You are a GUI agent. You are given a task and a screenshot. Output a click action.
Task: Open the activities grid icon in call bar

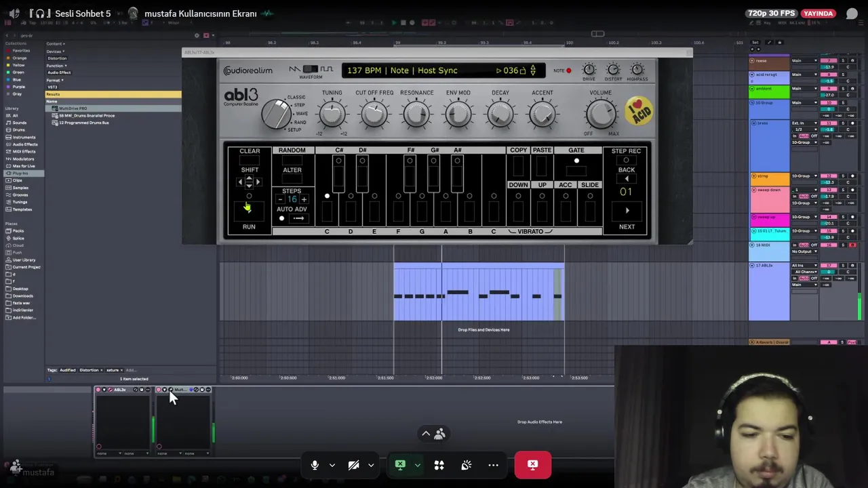[439, 465]
